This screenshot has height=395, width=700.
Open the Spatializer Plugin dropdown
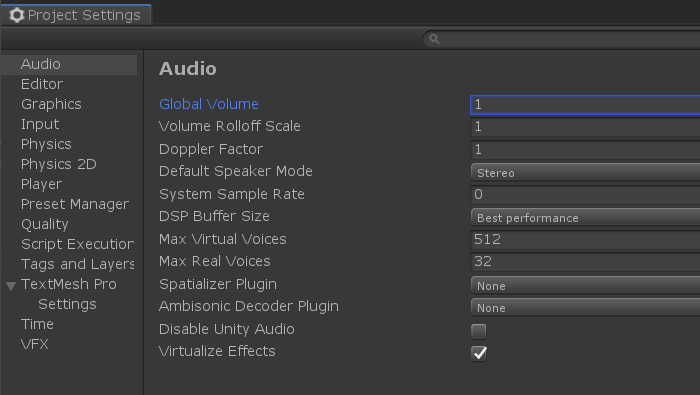pos(585,285)
